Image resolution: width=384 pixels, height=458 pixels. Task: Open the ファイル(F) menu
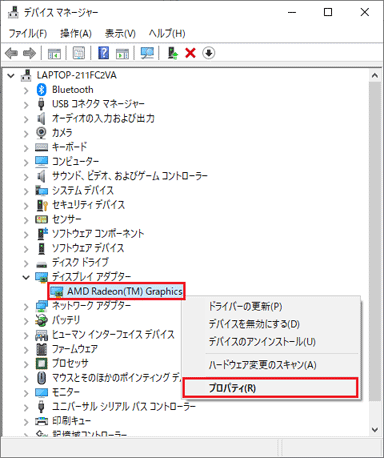click(x=27, y=33)
